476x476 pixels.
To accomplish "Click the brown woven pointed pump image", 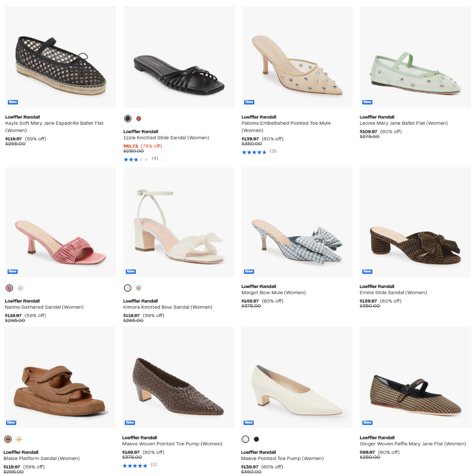I will click(178, 386).
